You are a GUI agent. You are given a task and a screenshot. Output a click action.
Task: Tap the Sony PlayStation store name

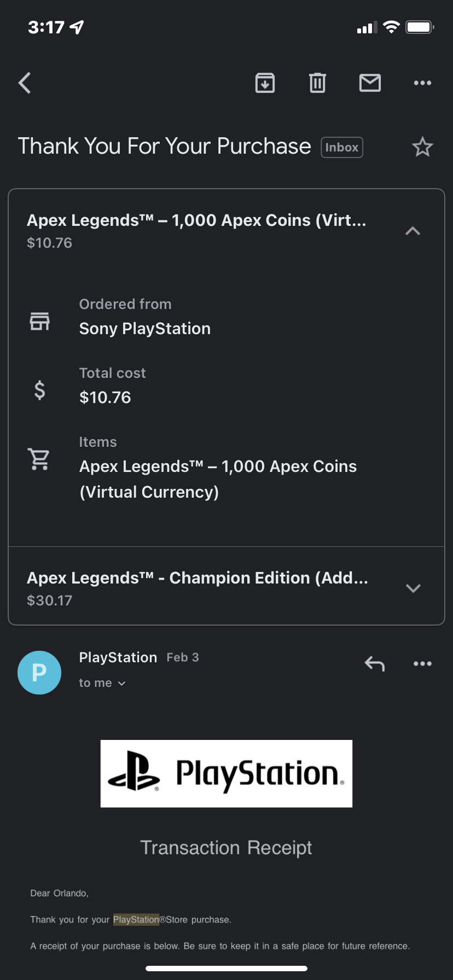pyautogui.click(x=145, y=329)
